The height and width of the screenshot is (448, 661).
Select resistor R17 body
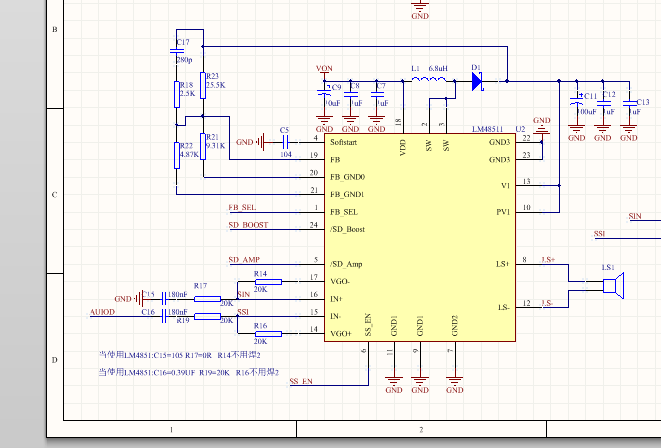207,299
